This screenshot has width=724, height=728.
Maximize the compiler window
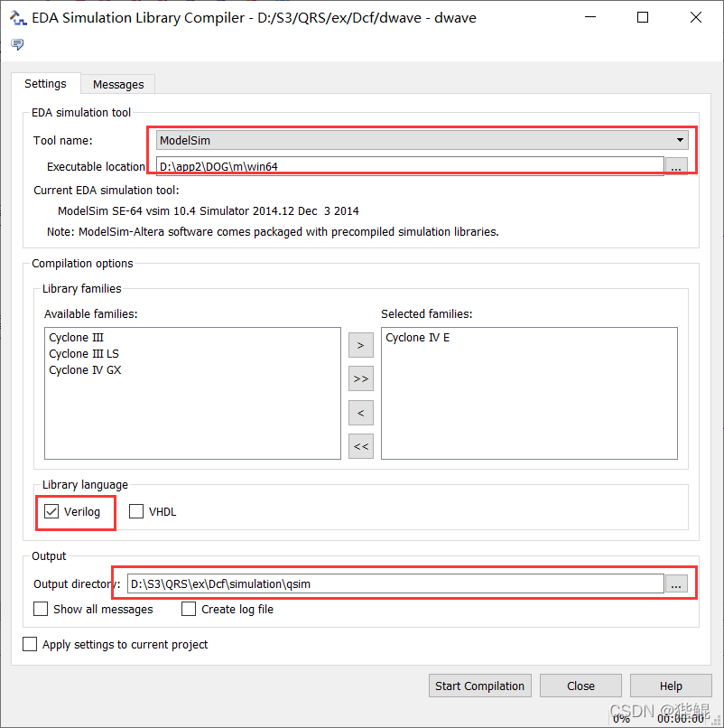(643, 17)
